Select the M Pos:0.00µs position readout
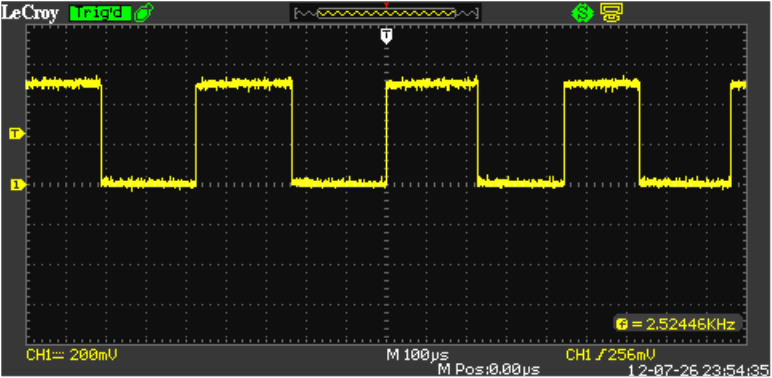This screenshot has width=772, height=378. pos(488,369)
